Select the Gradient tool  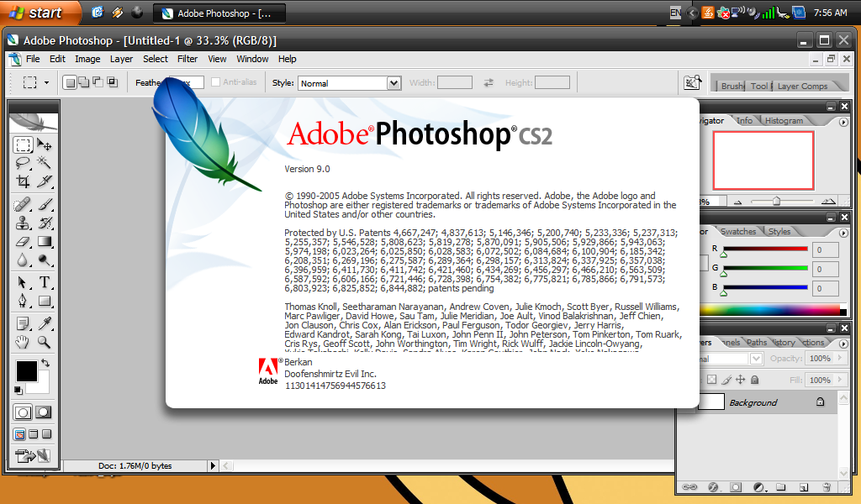(45, 241)
